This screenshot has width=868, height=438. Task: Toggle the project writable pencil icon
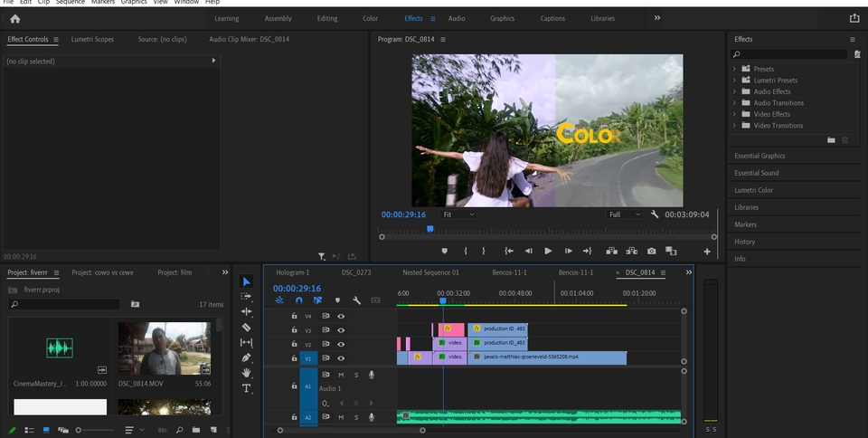[12, 430]
